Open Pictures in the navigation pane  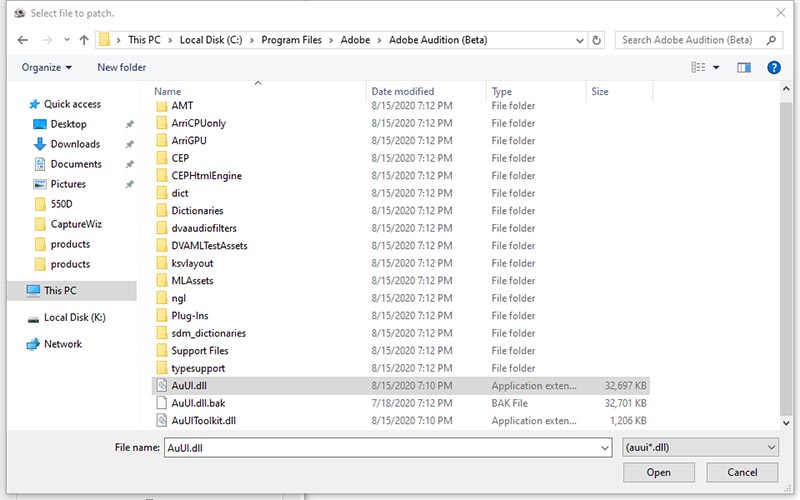[x=68, y=184]
